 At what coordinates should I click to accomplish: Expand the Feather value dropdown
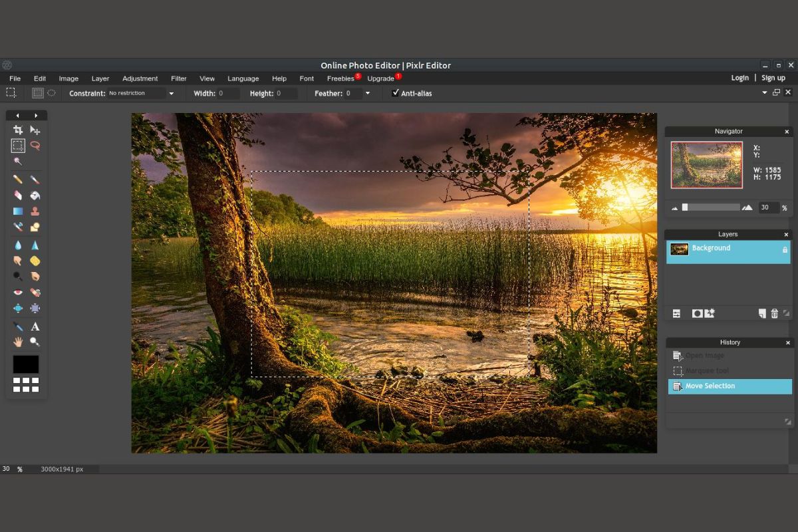coord(367,94)
